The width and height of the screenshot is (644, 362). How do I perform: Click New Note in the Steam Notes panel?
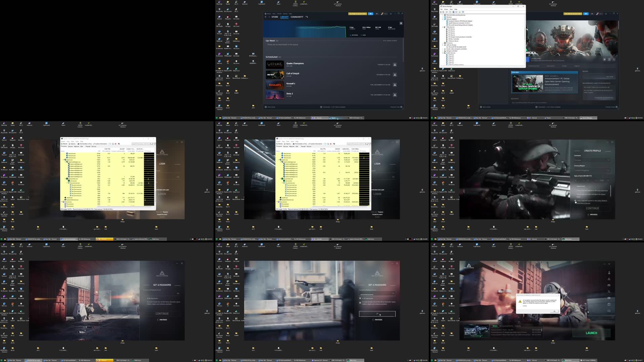609,76
